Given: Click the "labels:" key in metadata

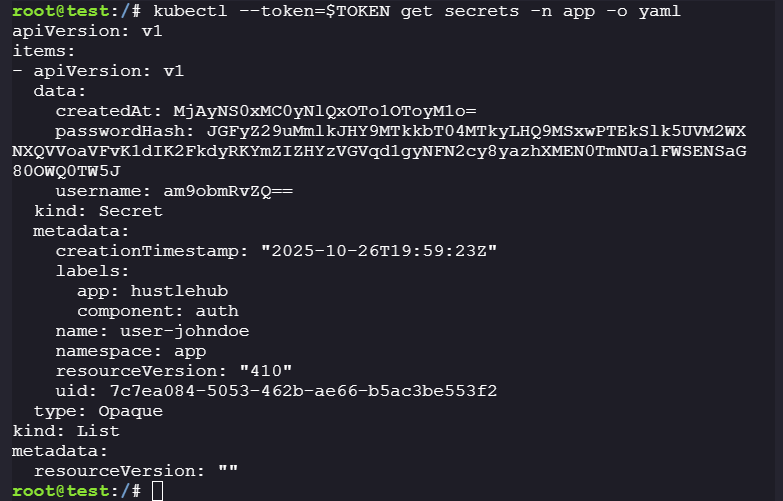Looking at the screenshot, I should coord(93,270).
